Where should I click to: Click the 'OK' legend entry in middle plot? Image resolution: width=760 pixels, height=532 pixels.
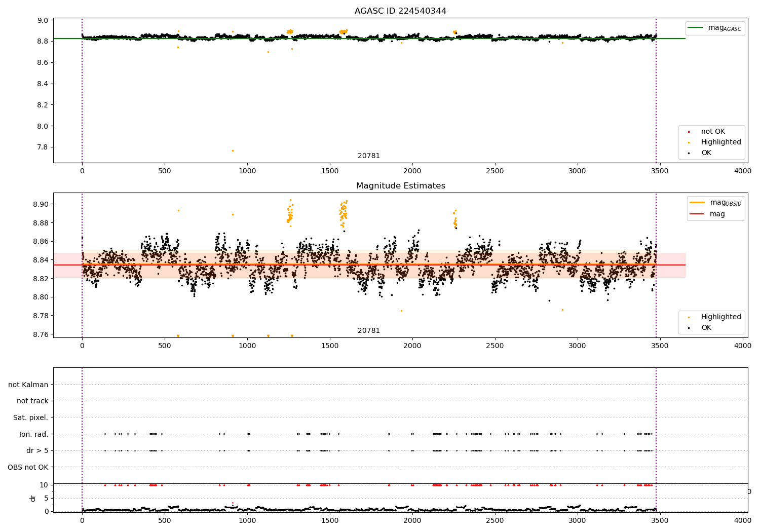(700, 328)
